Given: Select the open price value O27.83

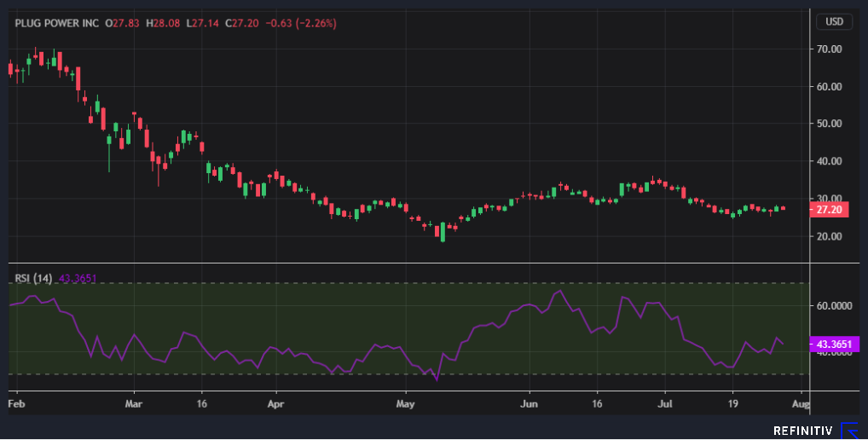Looking at the screenshot, I should (122, 23).
